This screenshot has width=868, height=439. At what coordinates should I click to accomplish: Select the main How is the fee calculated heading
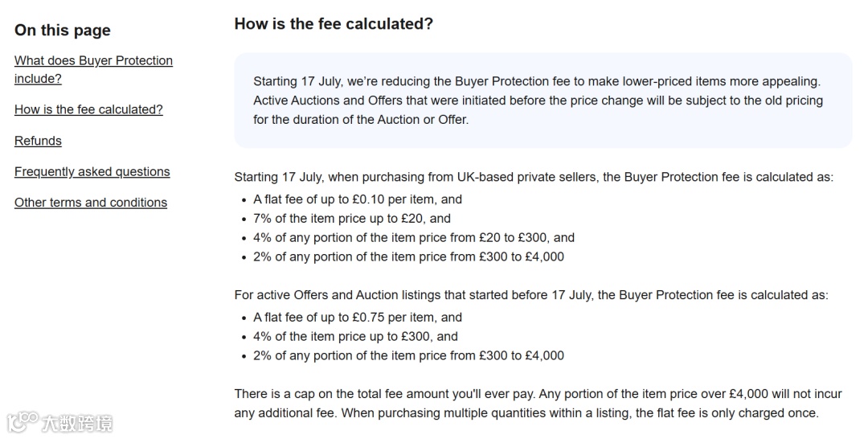334,24
